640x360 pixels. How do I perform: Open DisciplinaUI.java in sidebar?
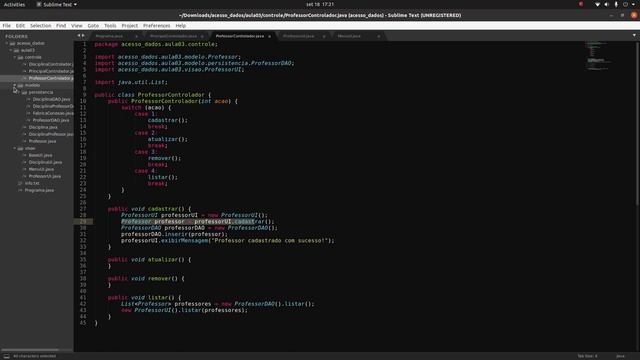(x=45, y=162)
